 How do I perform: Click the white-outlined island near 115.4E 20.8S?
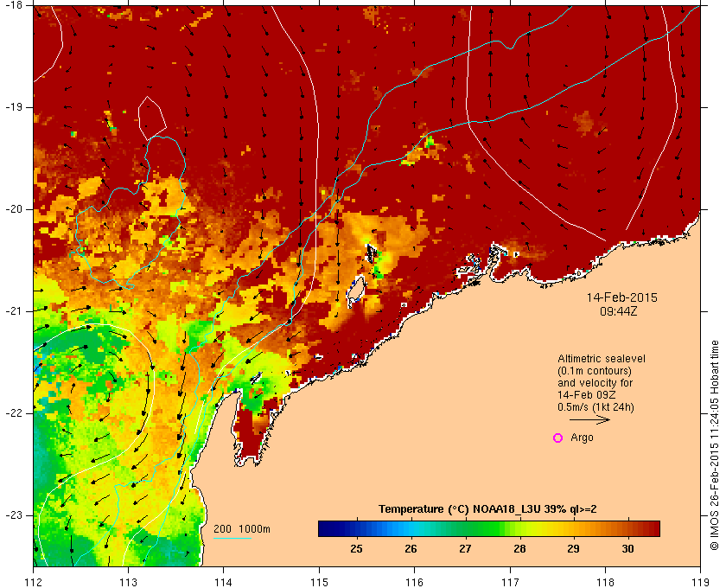[356, 291]
